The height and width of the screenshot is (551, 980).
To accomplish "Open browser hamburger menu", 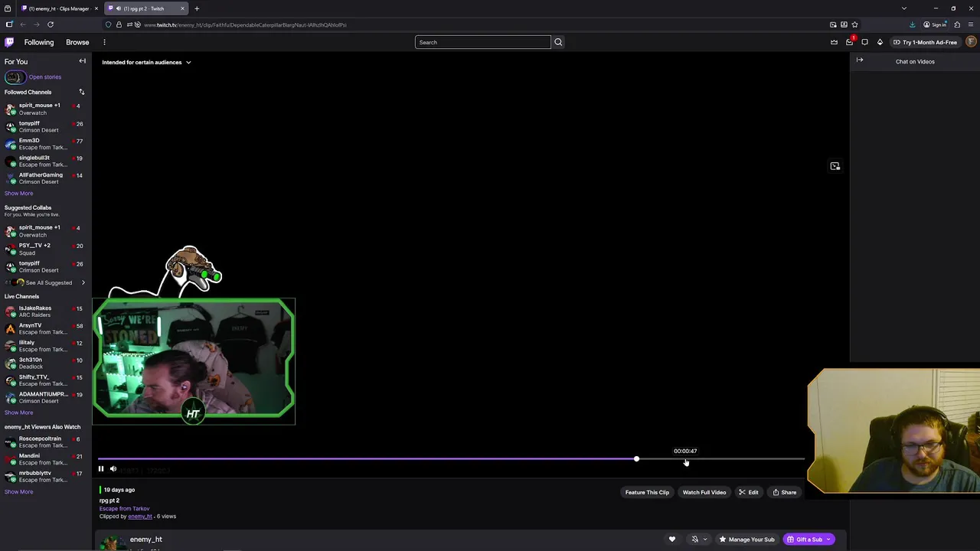I will [x=971, y=24].
